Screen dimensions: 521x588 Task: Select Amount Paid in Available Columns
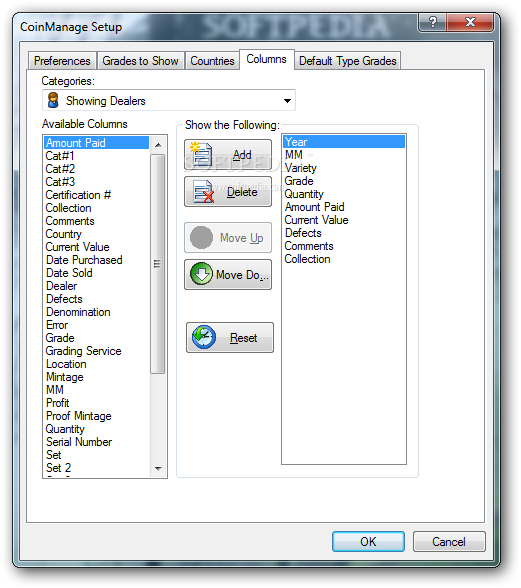pos(96,143)
